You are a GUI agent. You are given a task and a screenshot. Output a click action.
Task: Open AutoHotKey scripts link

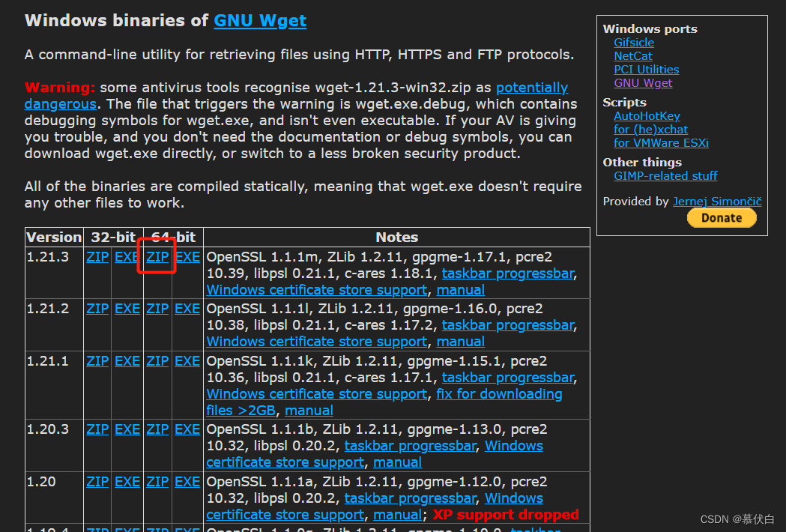pos(647,116)
